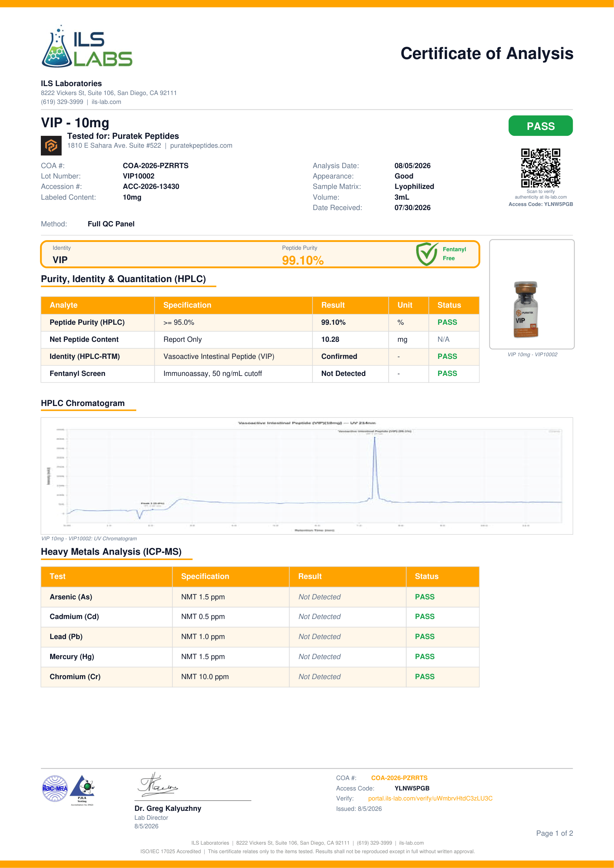Click the Analyte column header
614x868 pixels.
[63, 305]
